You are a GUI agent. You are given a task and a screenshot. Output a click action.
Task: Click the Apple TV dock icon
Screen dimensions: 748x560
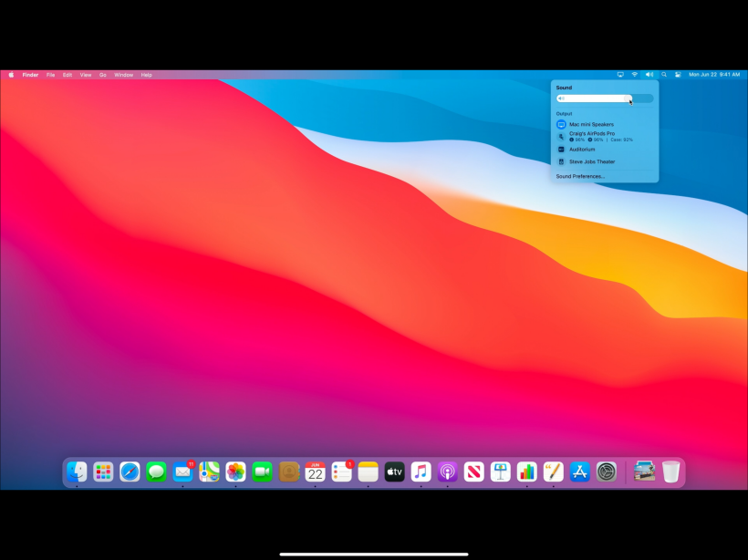394,472
